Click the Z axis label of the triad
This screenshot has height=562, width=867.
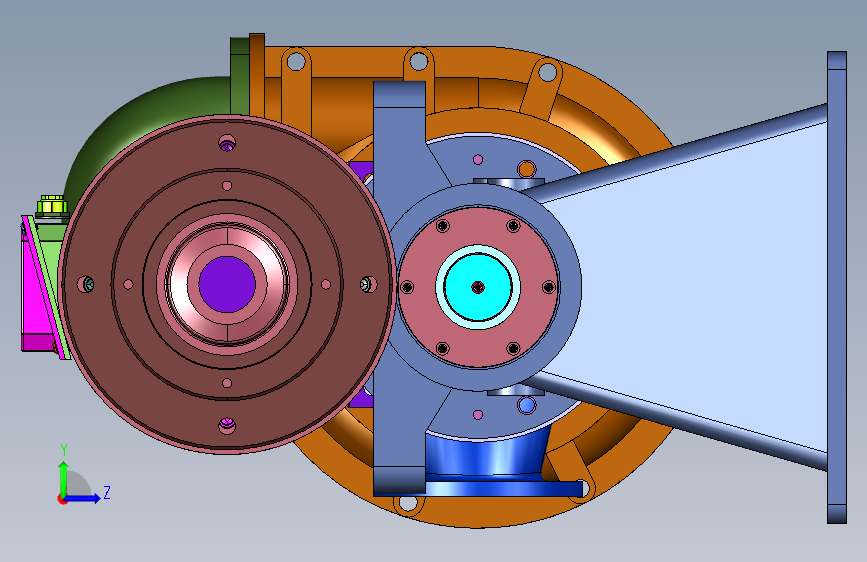point(107,492)
